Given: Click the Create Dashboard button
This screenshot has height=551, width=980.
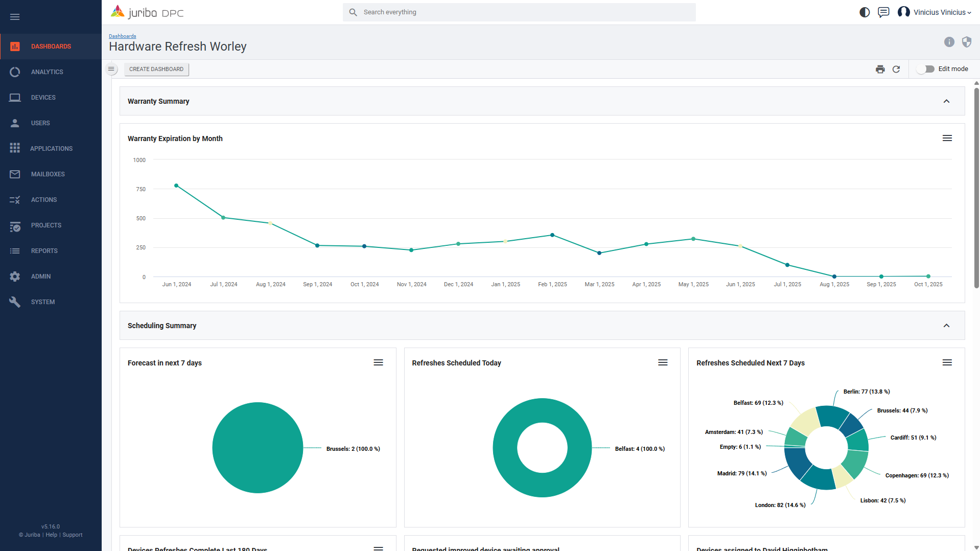Looking at the screenshot, I should pos(156,69).
